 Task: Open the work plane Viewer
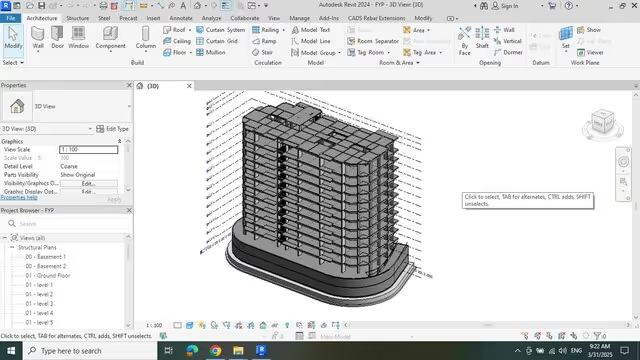[590, 52]
